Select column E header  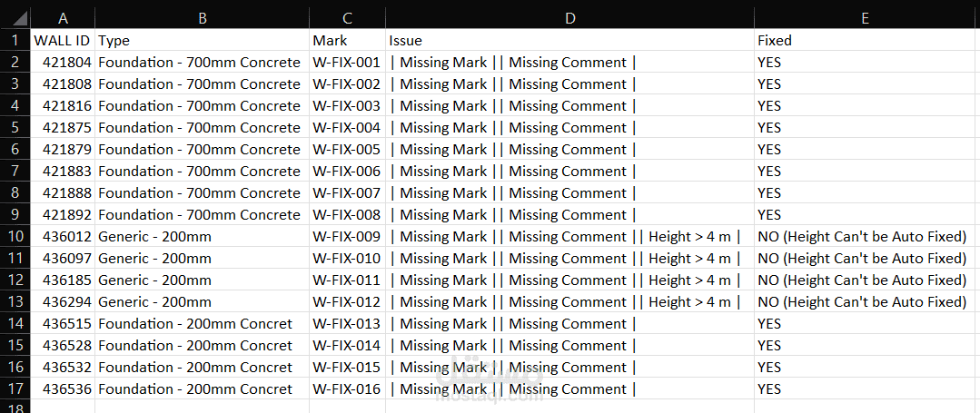coord(866,18)
